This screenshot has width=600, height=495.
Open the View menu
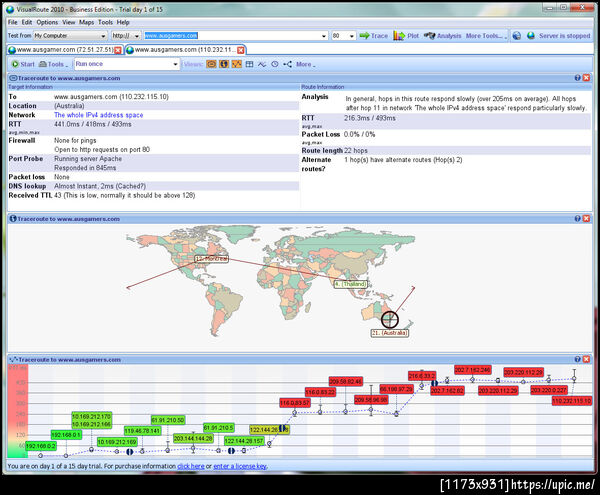[x=68, y=22]
